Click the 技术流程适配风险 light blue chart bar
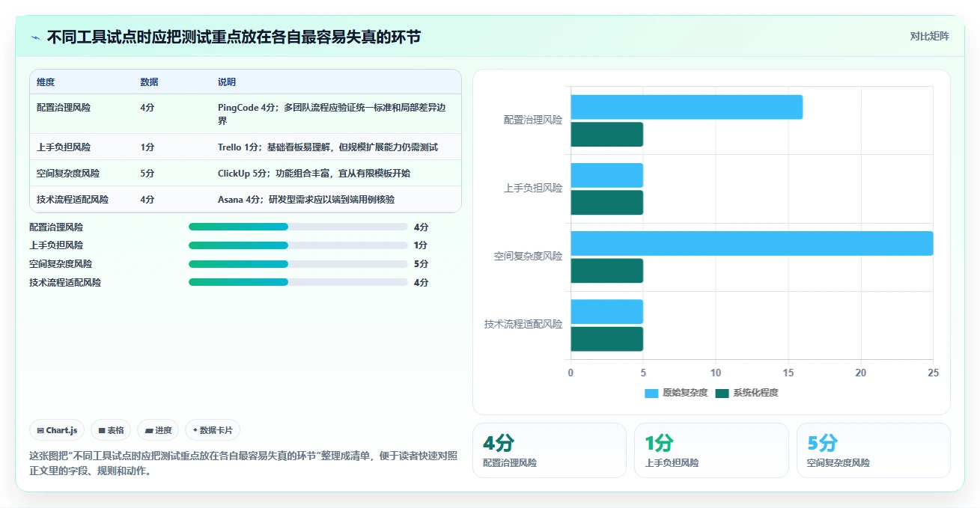The image size is (980, 508). (607, 311)
